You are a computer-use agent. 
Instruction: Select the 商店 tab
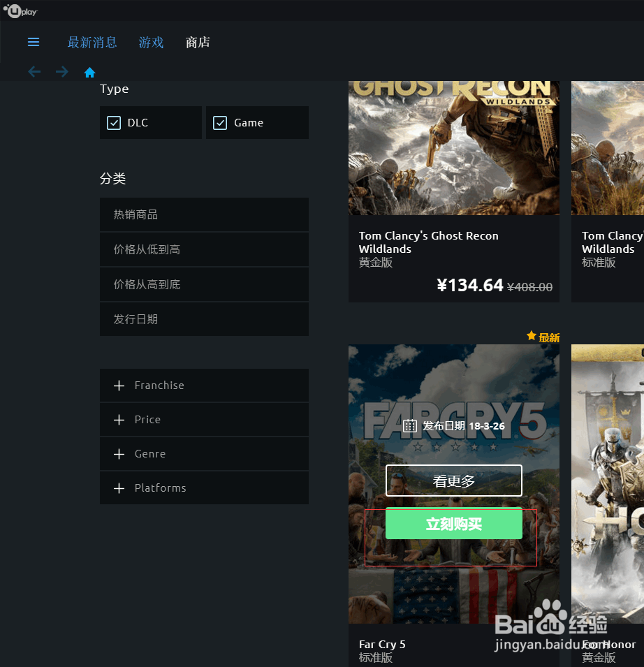198,43
